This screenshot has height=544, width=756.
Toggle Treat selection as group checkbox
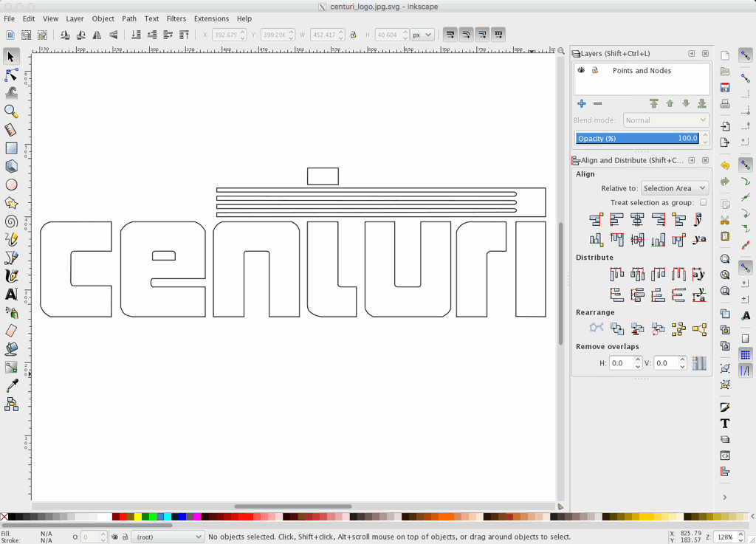point(703,202)
